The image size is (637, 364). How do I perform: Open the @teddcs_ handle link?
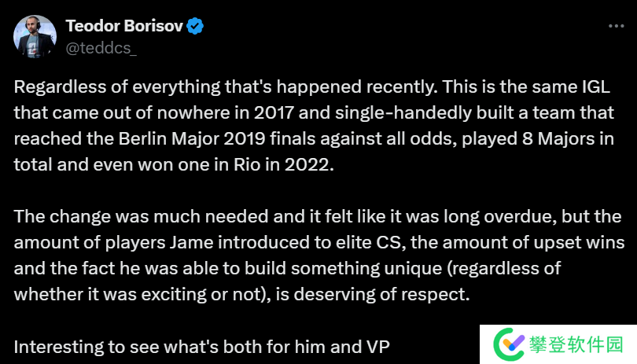[x=101, y=48]
